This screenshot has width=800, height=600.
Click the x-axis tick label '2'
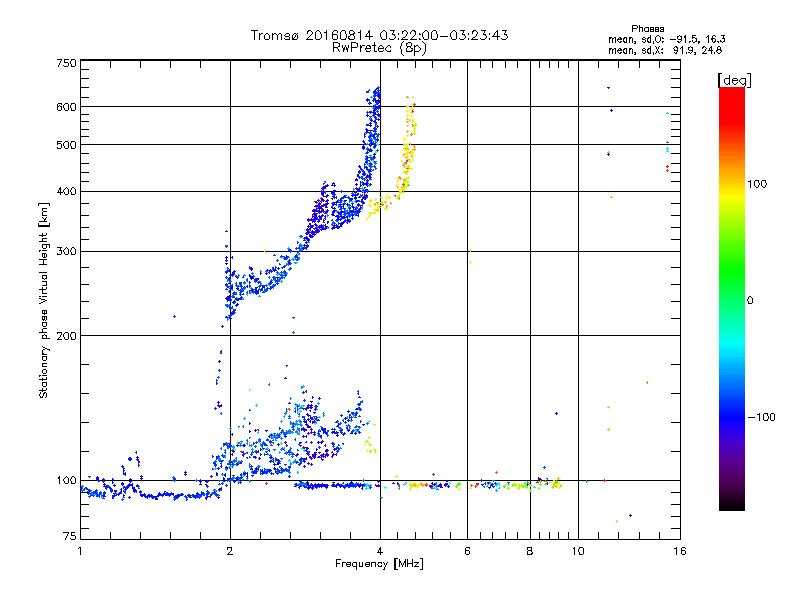pyautogui.click(x=230, y=551)
